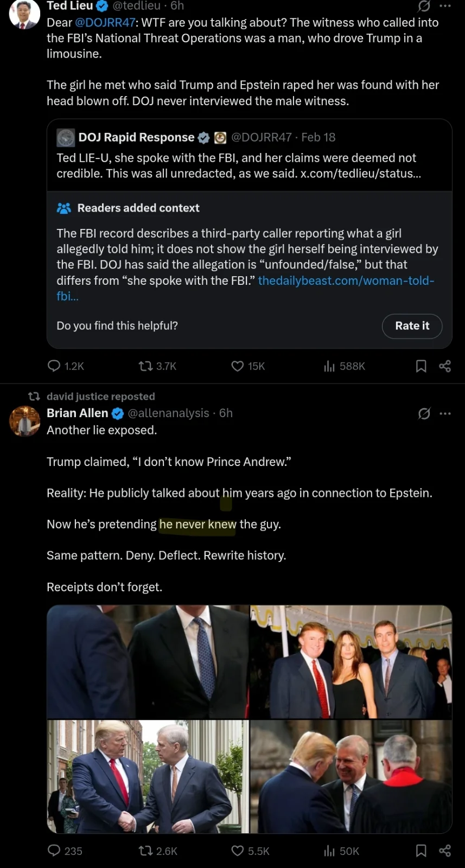Open thedailybeast.com link in community note
The height and width of the screenshot is (868, 465).
pyautogui.click(x=346, y=280)
